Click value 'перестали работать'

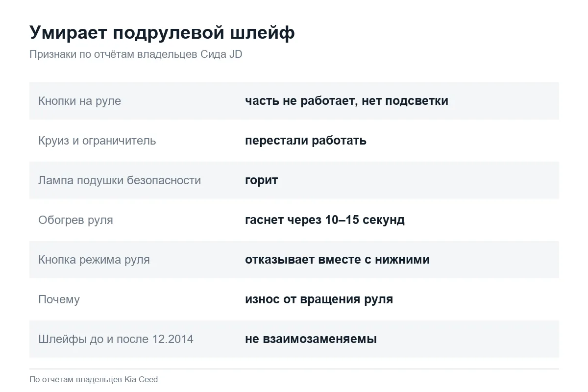pyautogui.click(x=306, y=141)
